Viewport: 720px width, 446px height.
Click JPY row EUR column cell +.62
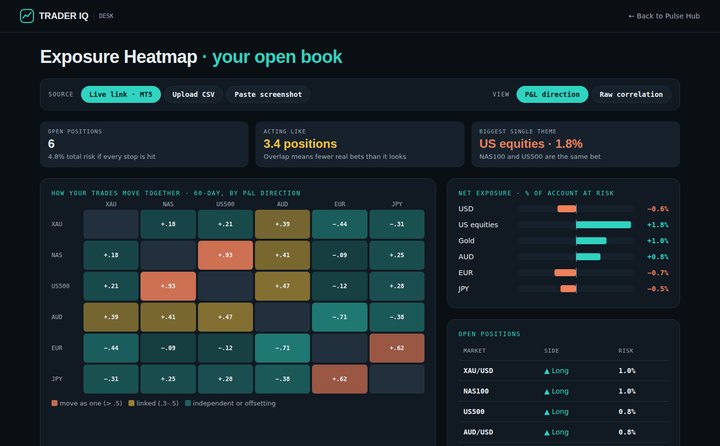tap(339, 379)
